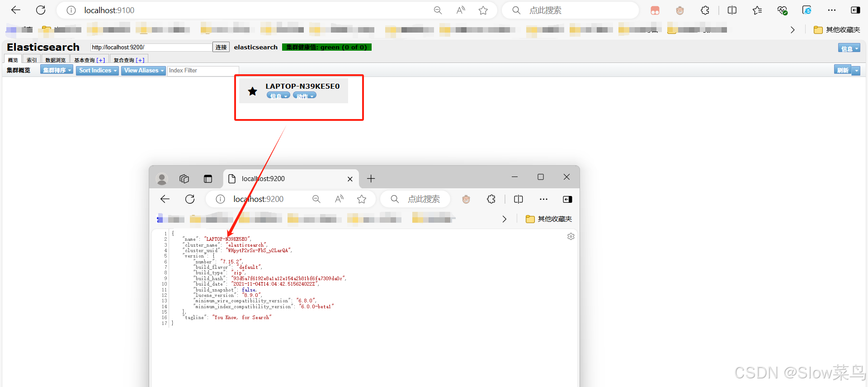Image resolution: width=868 pixels, height=387 pixels.
Task: Click the master node star for LAPTOP-N39KE5E0
Action: pos(253,91)
